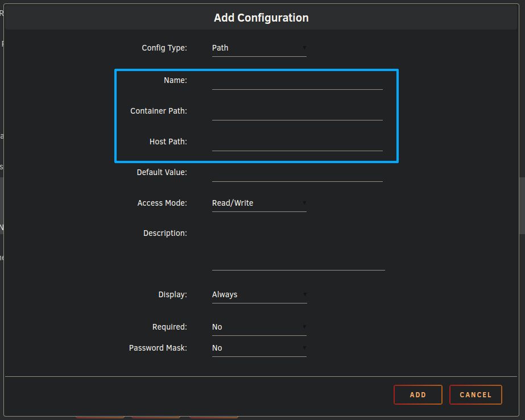Click the Host Path input field
Viewport: 525px width, 420px height.
coord(297,143)
